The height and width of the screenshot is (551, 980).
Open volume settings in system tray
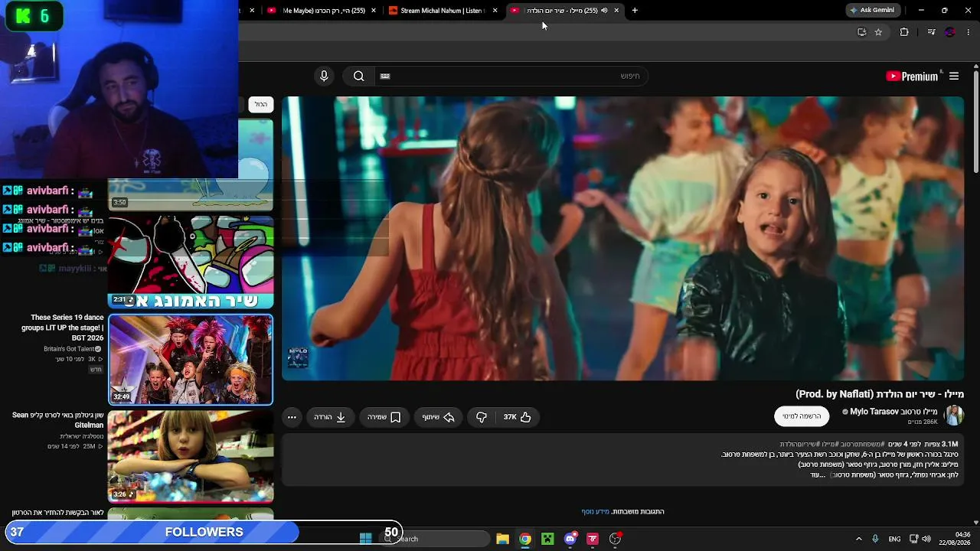[x=926, y=539]
